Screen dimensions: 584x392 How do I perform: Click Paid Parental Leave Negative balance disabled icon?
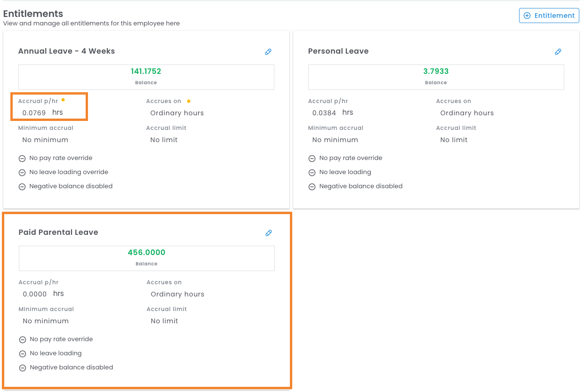point(23,368)
